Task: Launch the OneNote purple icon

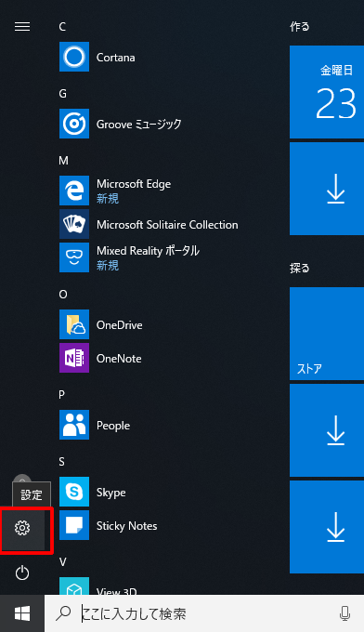Action: 74,358
